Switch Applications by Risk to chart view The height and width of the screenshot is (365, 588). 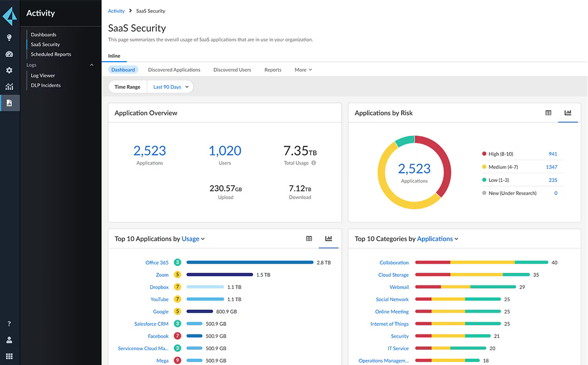click(568, 113)
